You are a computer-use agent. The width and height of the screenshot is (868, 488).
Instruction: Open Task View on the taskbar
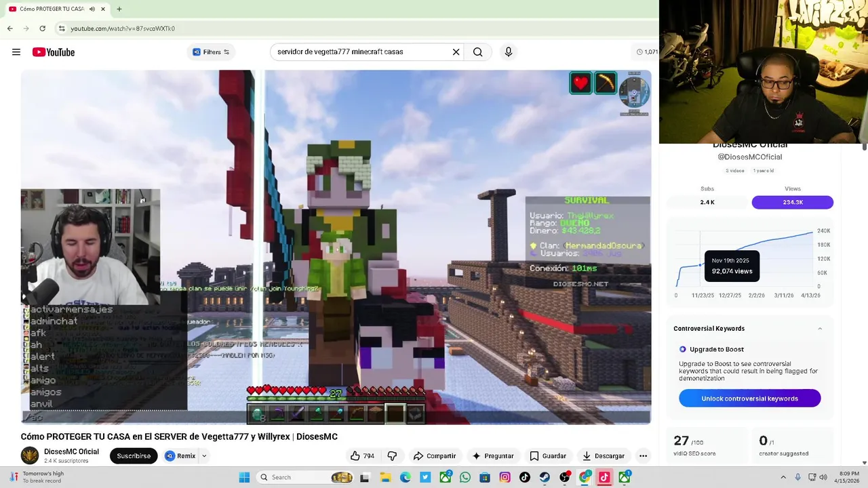pyautogui.click(x=365, y=477)
